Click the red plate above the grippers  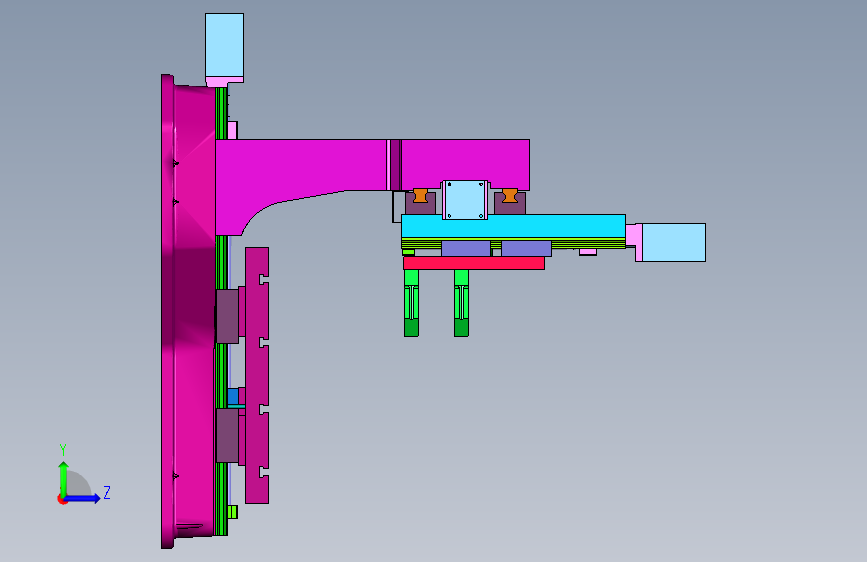(474, 263)
